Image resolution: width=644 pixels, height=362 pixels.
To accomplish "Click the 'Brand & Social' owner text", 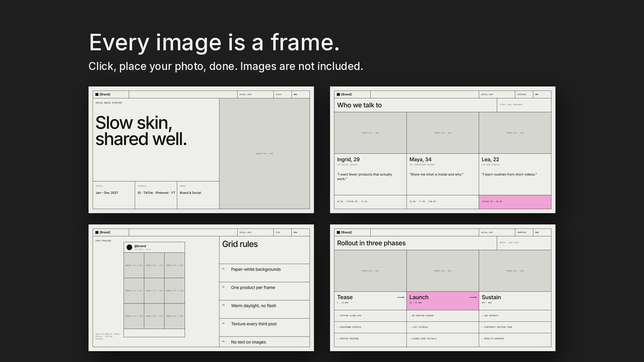I will (x=191, y=193).
